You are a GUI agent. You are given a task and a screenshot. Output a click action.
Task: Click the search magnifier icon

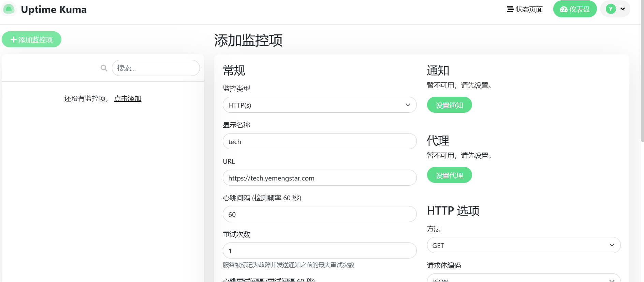[x=104, y=68]
